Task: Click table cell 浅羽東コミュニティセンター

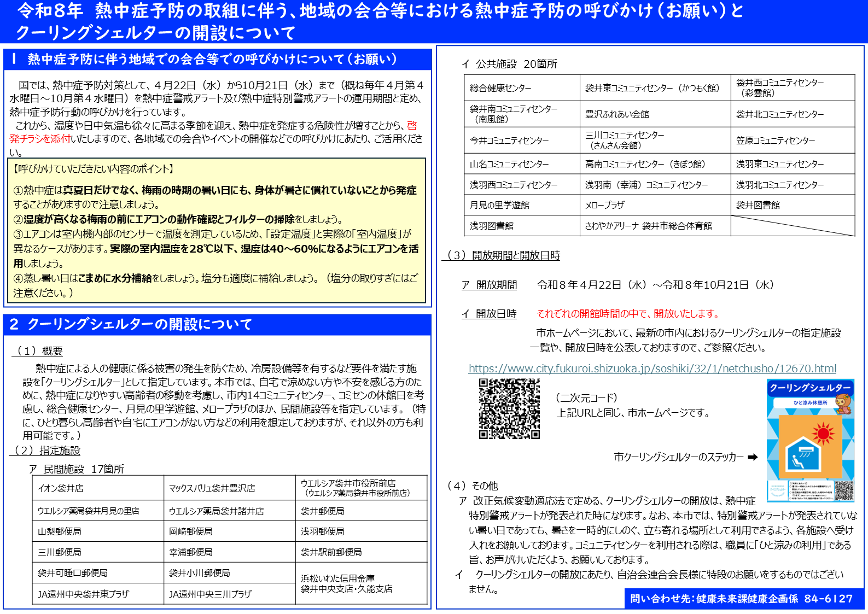Action: [x=793, y=164]
